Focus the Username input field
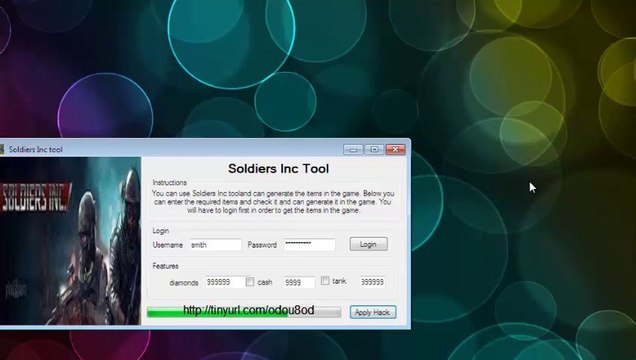The height and width of the screenshot is (360, 636). pos(215,245)
